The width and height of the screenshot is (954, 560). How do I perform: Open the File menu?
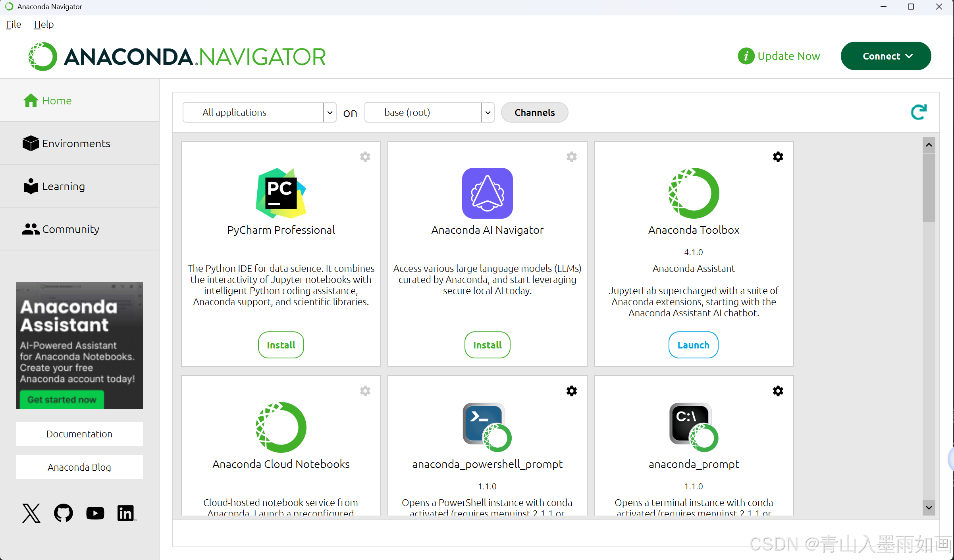click(13, 25)
